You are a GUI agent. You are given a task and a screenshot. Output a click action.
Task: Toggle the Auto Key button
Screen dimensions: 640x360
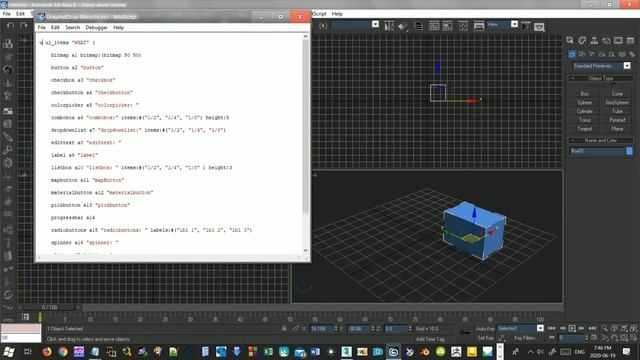coord(485,329)
